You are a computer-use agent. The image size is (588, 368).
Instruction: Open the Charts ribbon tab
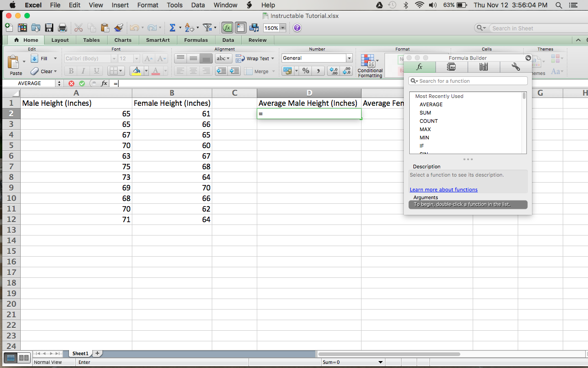pyautogui.click(x=123, y=40)
